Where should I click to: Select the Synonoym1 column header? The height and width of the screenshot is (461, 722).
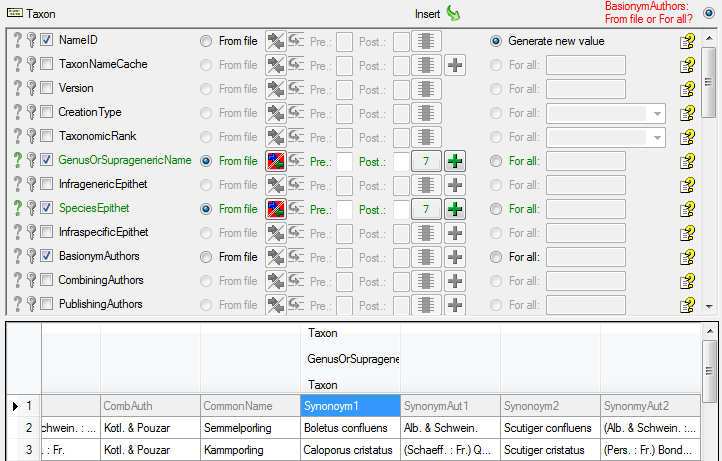click(x=350, y=406)
